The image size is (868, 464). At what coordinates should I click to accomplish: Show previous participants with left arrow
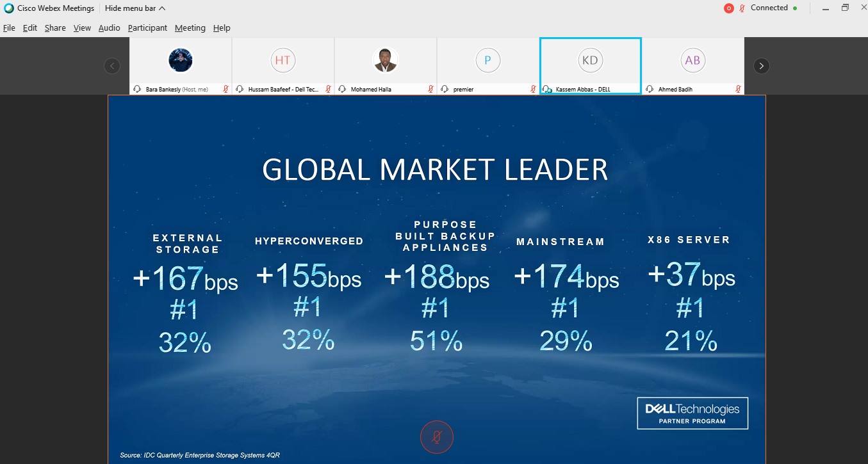[112, 66]
